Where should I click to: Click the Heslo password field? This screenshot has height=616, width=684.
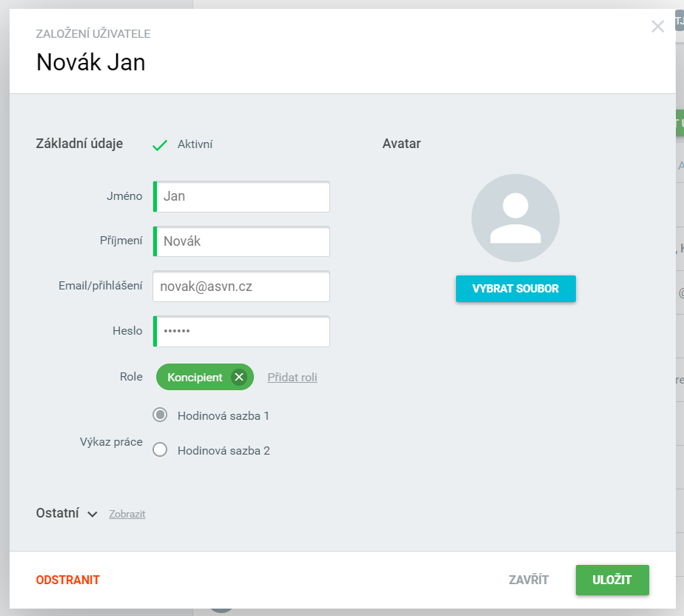241,331
